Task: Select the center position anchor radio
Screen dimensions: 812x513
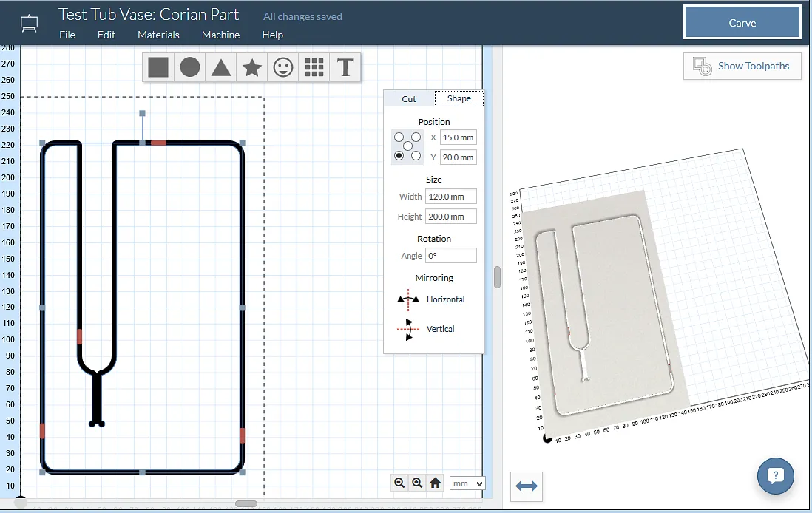Action: 407,146
